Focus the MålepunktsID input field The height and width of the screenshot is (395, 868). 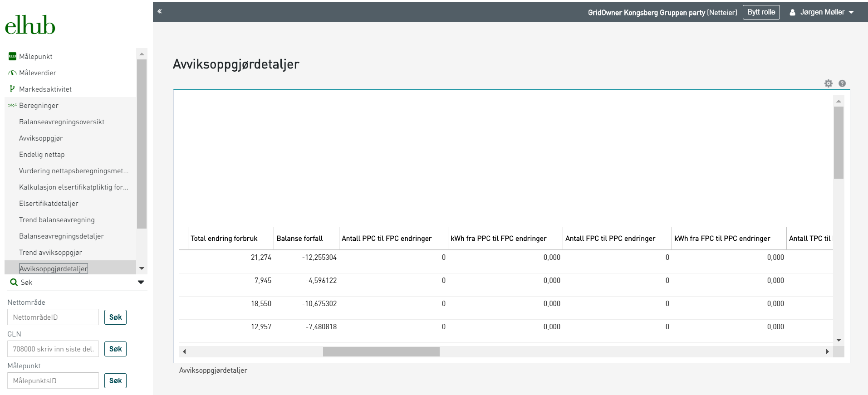point(53,380)
